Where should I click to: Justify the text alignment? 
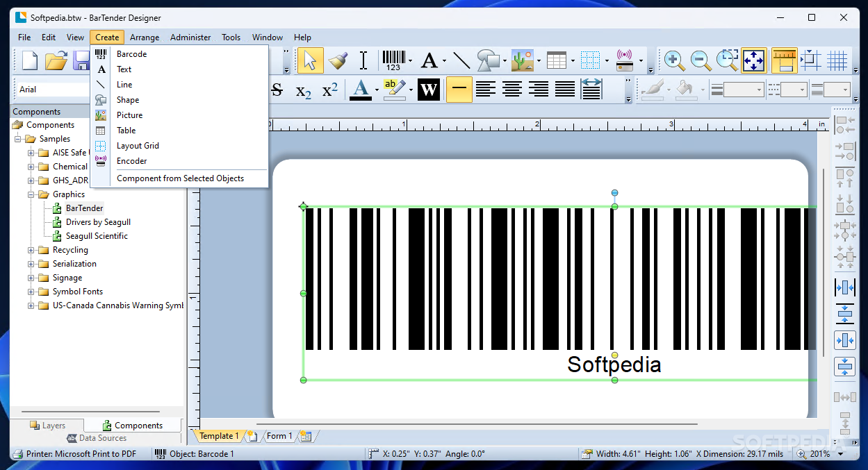[565, 90]
